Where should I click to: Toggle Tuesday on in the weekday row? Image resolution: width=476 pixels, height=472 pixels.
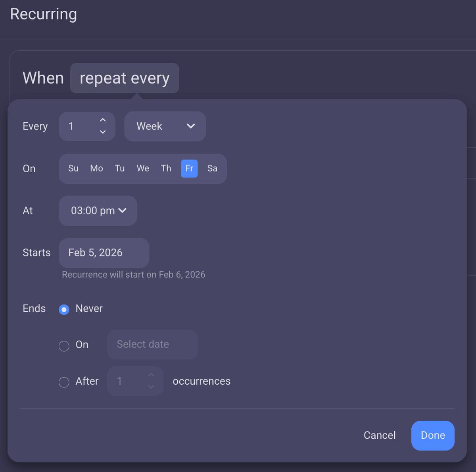coord(119,168)
